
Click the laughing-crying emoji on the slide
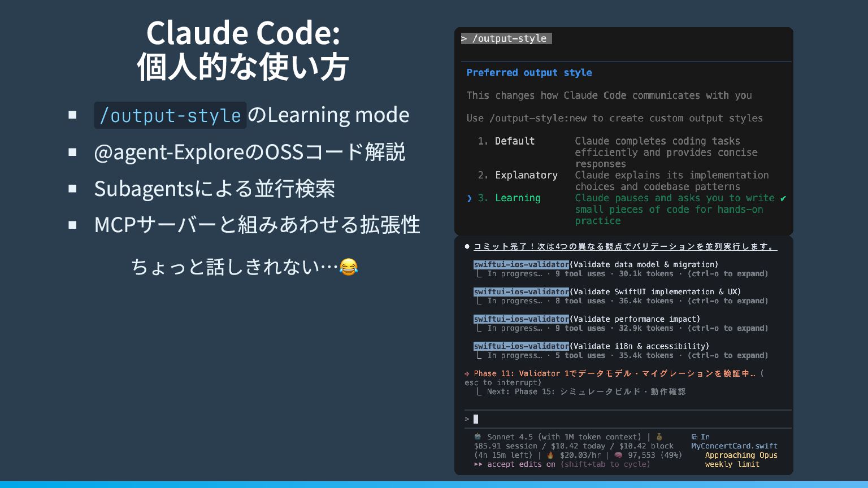pyautogui.click(x=349, y=267)
